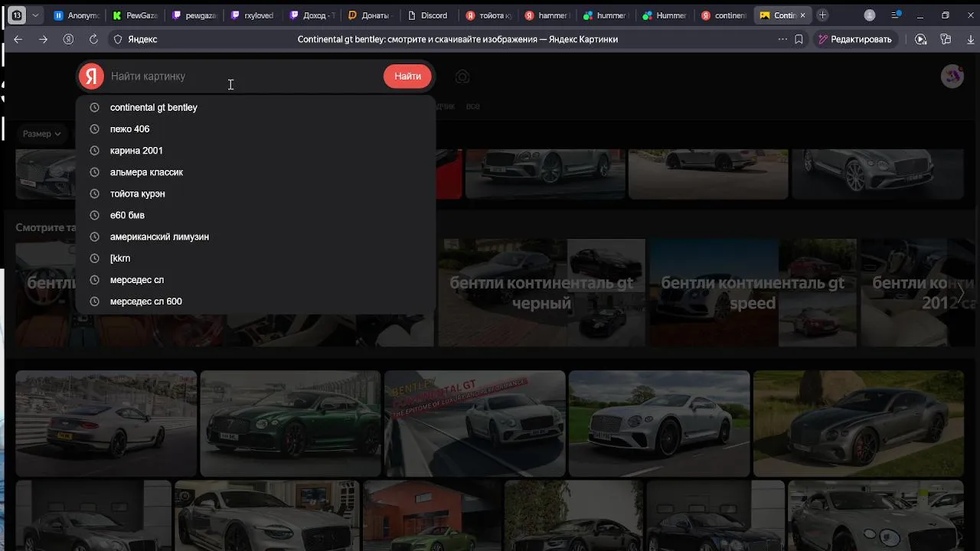Click the site protection shield icon
Screen dimensions: 980x551
coord(118,39)
